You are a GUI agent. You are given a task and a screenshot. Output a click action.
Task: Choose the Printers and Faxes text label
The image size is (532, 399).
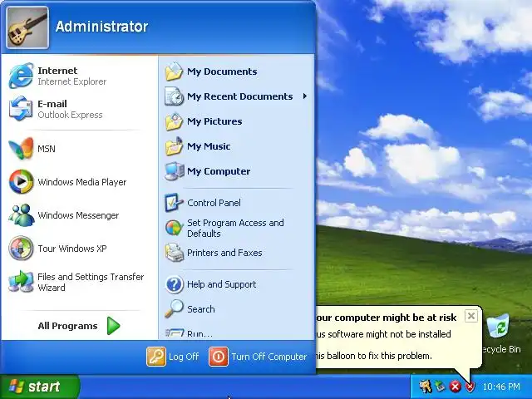click(224, 253)
